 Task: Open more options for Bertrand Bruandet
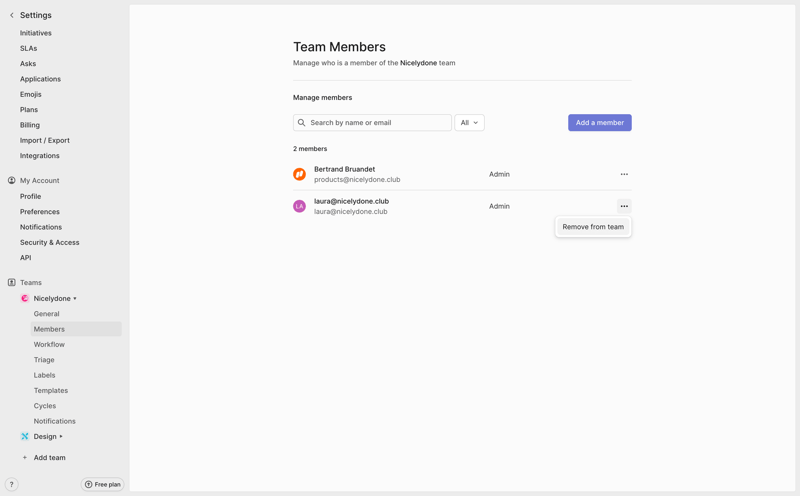coord(624,174)
